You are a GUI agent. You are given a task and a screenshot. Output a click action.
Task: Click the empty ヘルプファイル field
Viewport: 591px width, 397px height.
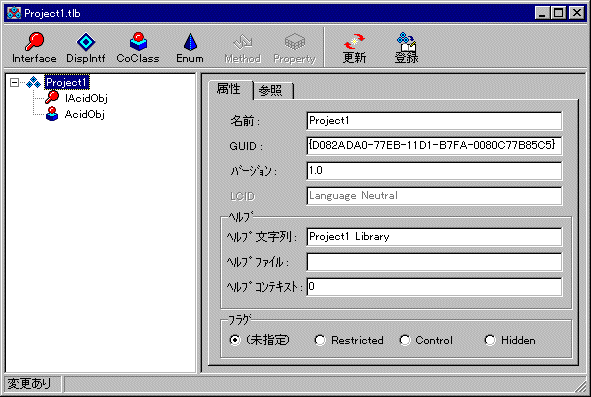pyautogui.click(x=434, y=262)
